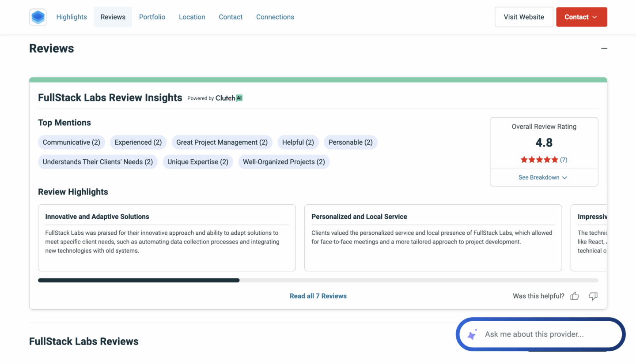Collapse the Reviews section

pos(604,48)
